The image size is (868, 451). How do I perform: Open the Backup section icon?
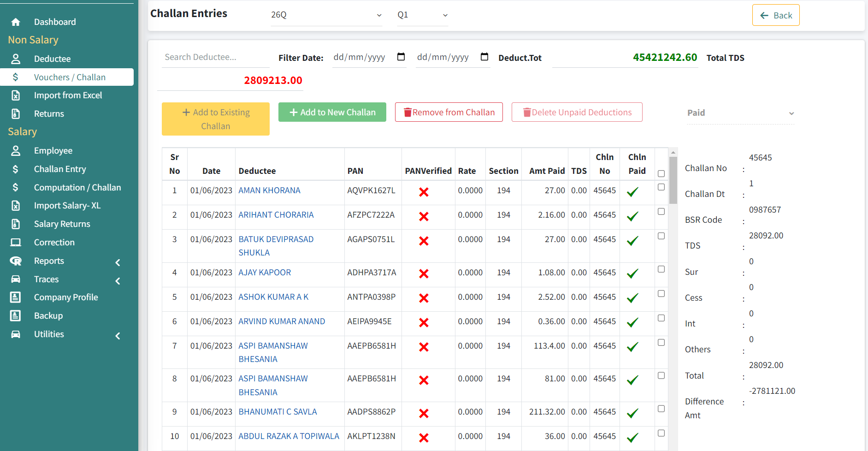(16, 315)
